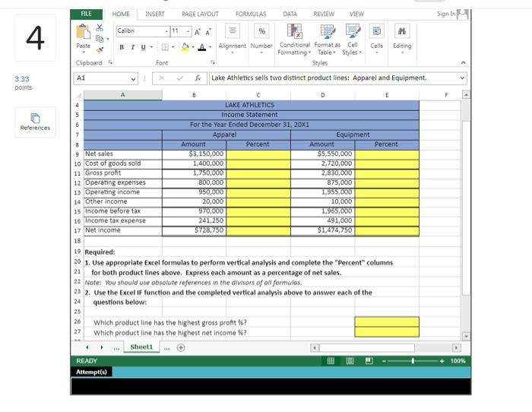Click the next sheet arrow
The image size is (532, 412).
point(101,347)
